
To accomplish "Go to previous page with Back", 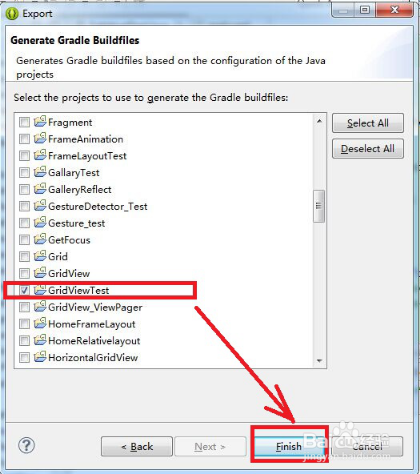I will pyautogui.click(x=137, y=446).
